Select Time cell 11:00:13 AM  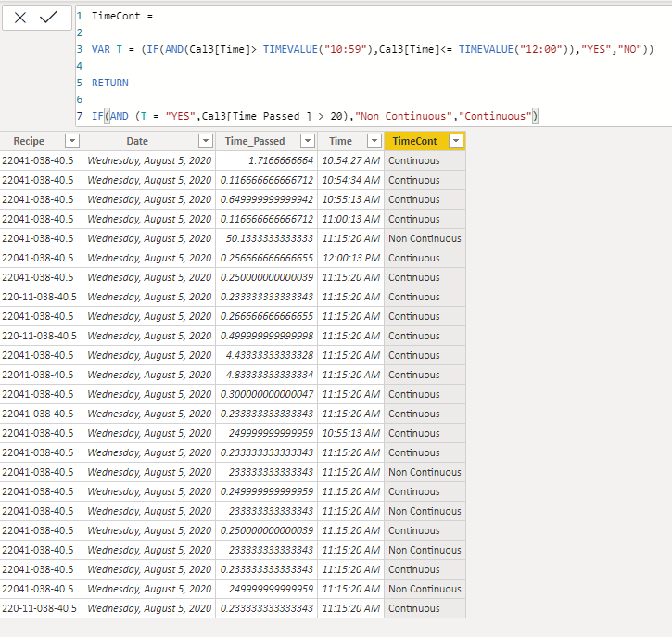click(351, 219)
